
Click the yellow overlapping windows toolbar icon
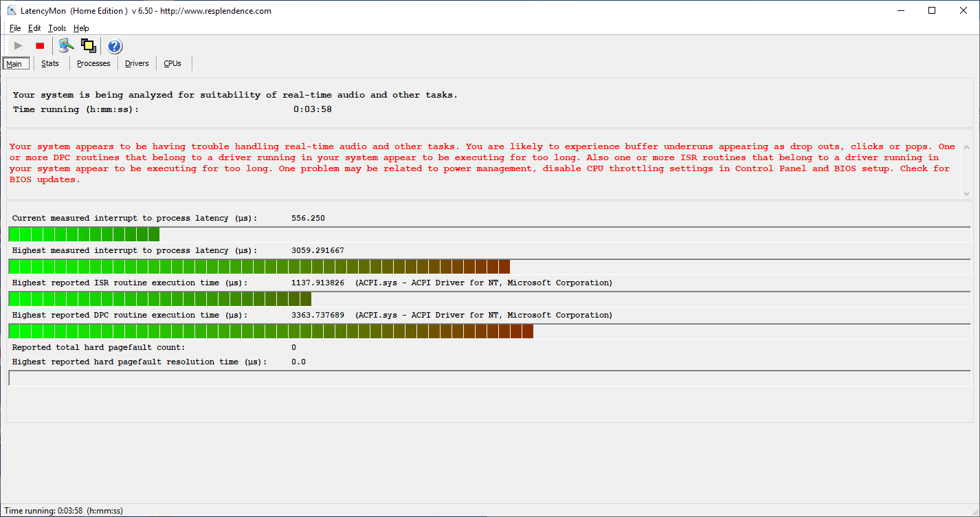click(x=88, y=46)
